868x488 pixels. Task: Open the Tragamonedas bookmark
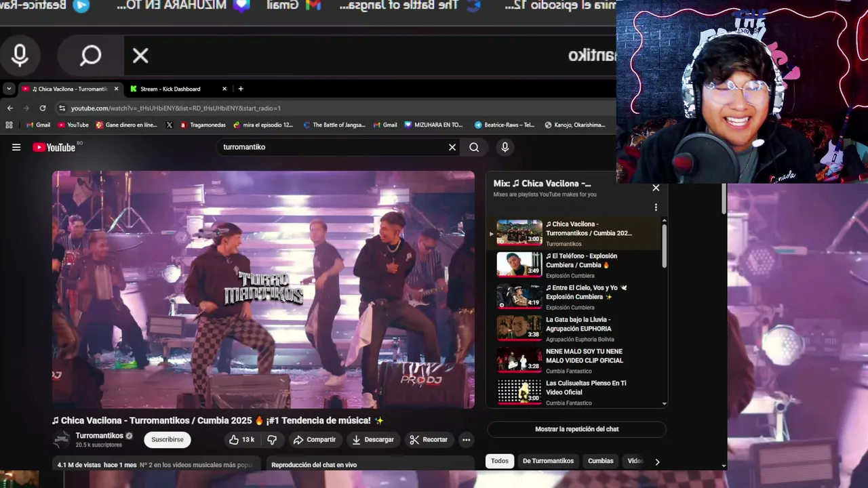203,125
